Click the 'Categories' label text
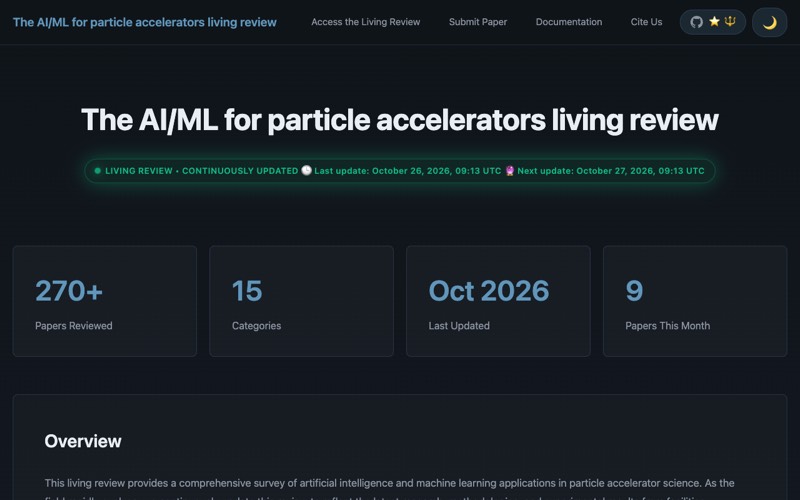 (257, 326)
